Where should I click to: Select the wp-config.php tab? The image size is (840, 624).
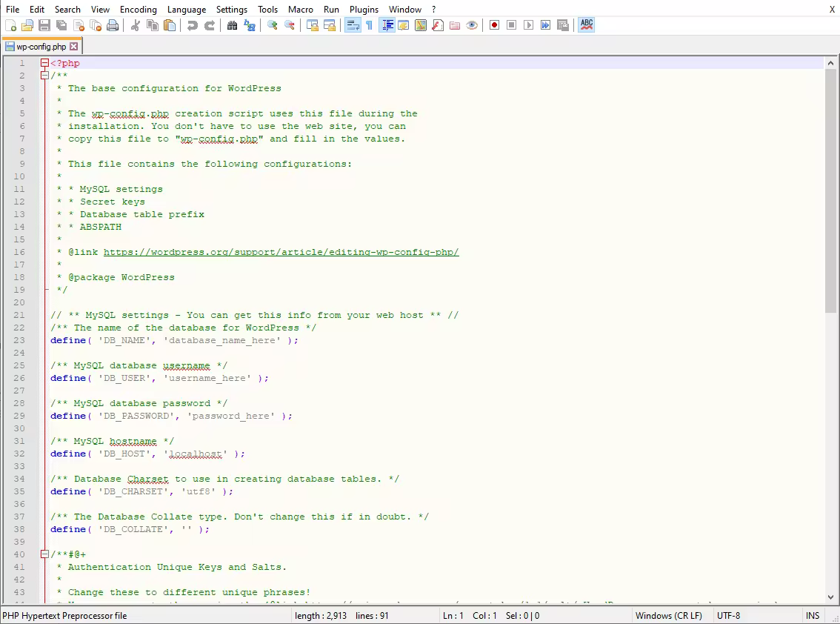coord(41,47)
